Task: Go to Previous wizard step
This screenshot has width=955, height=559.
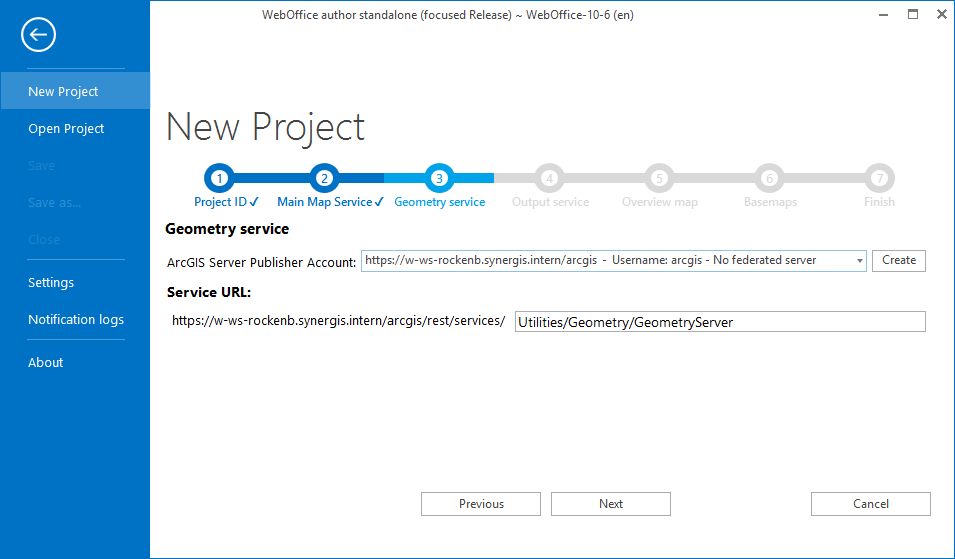Action: pyautogui.click(x=481, y=504)
